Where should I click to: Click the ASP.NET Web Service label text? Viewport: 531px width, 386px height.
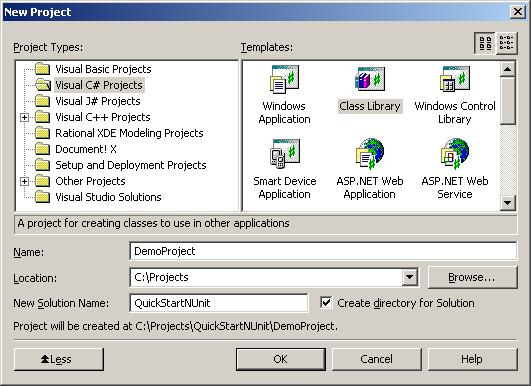tap(455, 187)
